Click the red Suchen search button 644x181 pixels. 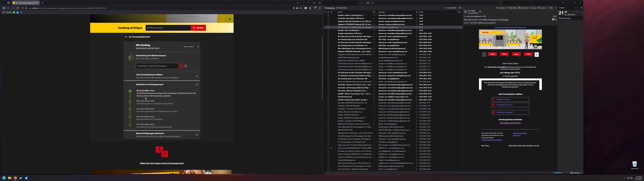tap(198, 28)
